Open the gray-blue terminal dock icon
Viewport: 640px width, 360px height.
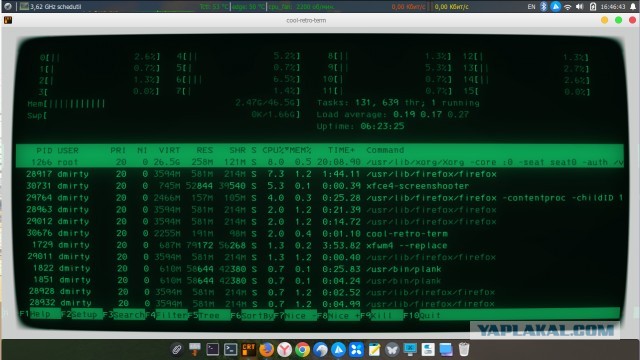[231, 349]
